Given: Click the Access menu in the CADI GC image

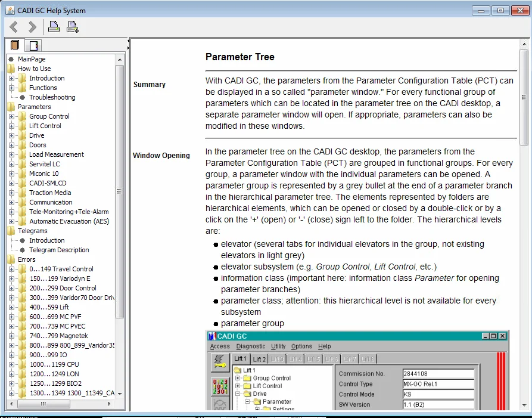Looking at the screenshot, I should pyautogui.click(x=220, y=346).
